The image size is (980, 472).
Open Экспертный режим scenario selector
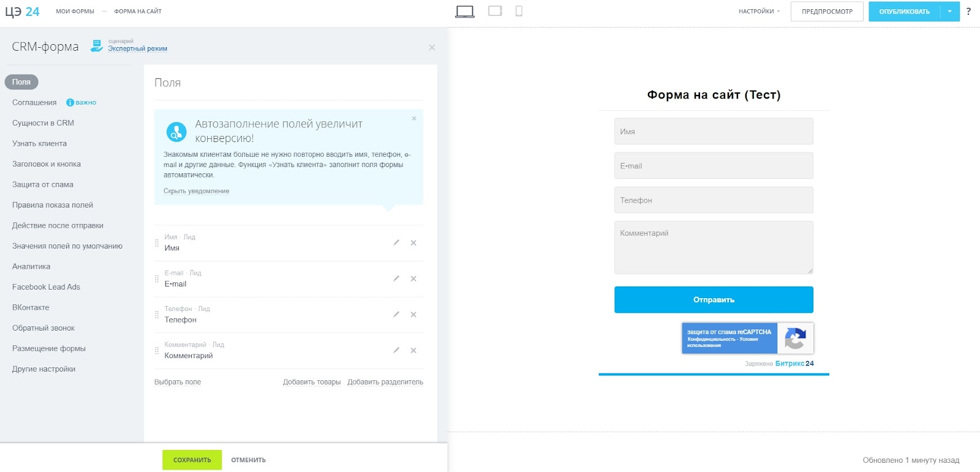(x=137, y=48)
